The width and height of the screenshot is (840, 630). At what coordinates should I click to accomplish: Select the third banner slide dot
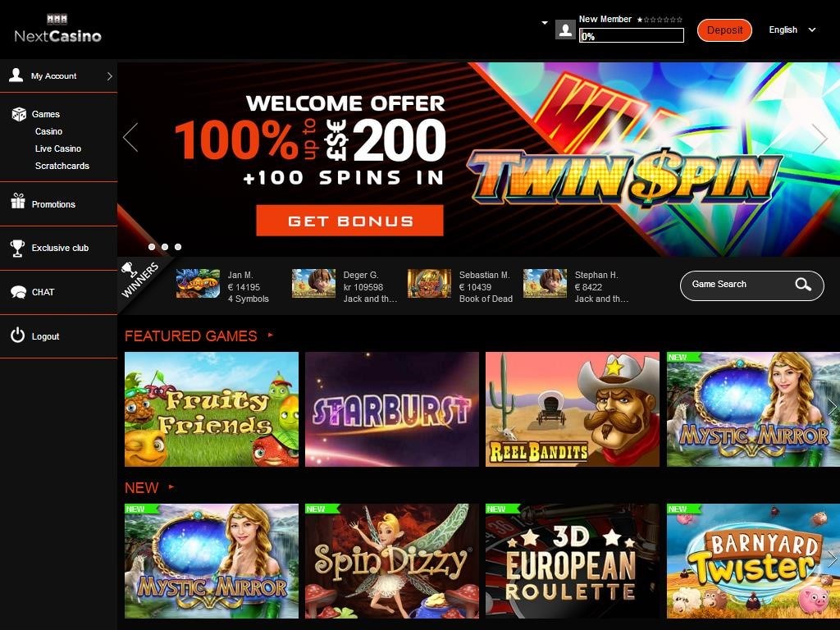178,247
